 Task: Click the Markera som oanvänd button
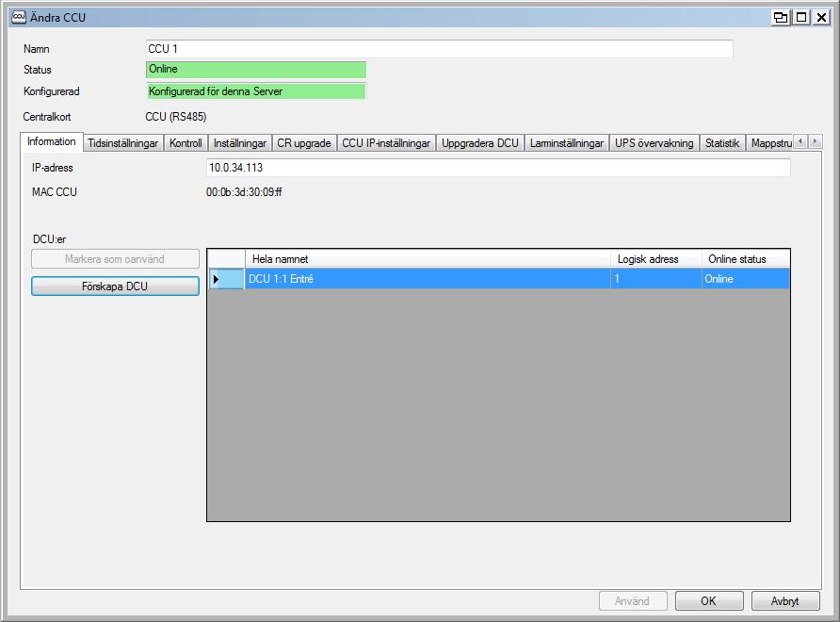pyautogui.click(x=115, y=259)
